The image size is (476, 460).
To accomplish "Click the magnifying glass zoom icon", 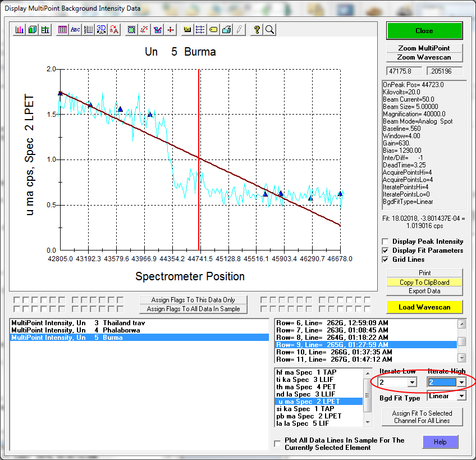I will 269,30.
